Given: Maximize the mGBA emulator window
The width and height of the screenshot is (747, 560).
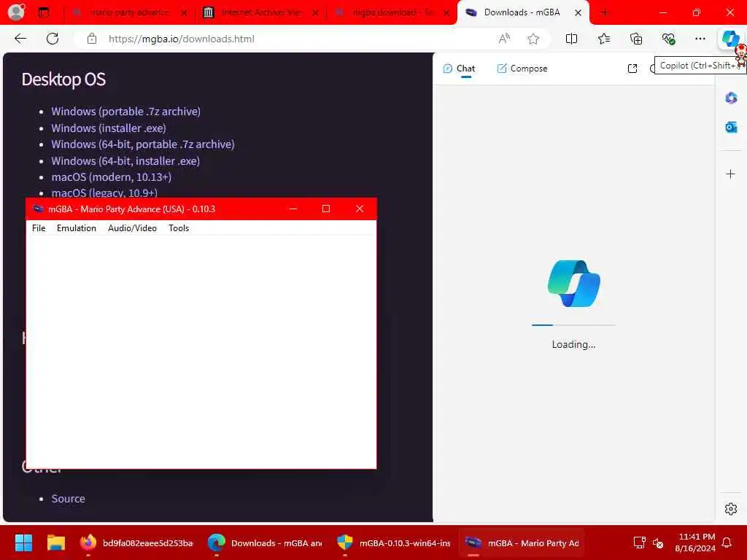Looking at the screenshot, I should pos(326,209).
